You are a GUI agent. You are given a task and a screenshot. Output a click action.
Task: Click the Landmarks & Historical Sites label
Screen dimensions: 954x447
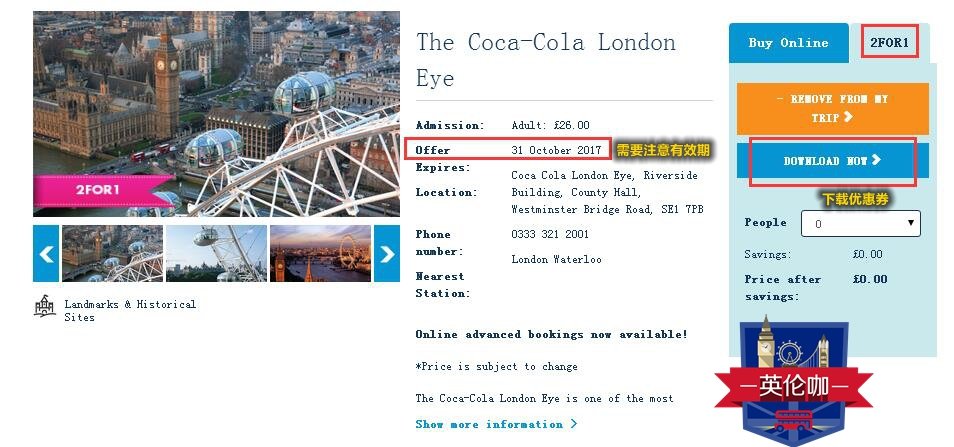pyautogui.click(x=130, y=310)
